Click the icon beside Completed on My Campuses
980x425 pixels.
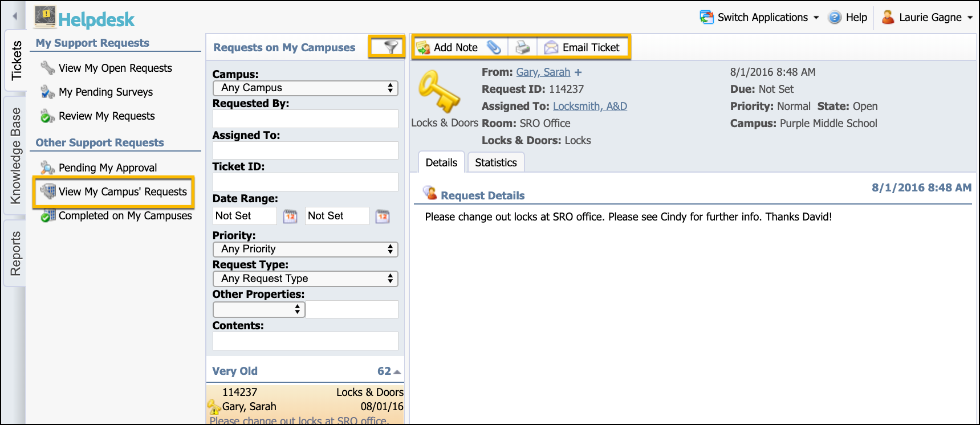(x=48, y=215)
